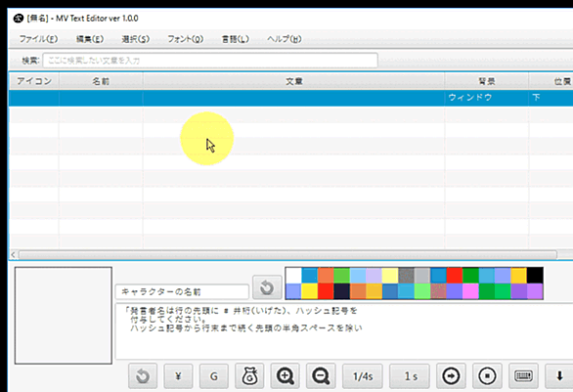Insert the yen symbol with ¥ button
Screen dimensions: 573x392
(x=178, y=376)
